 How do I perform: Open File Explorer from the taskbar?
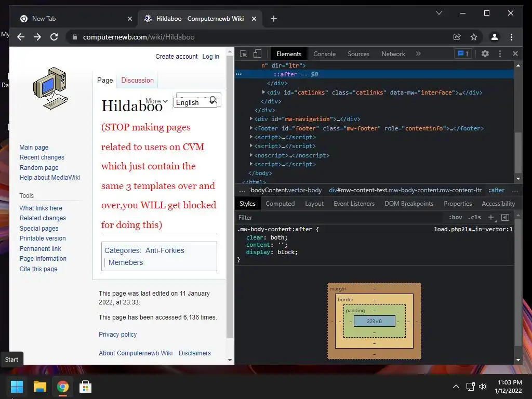click(39, 387)
